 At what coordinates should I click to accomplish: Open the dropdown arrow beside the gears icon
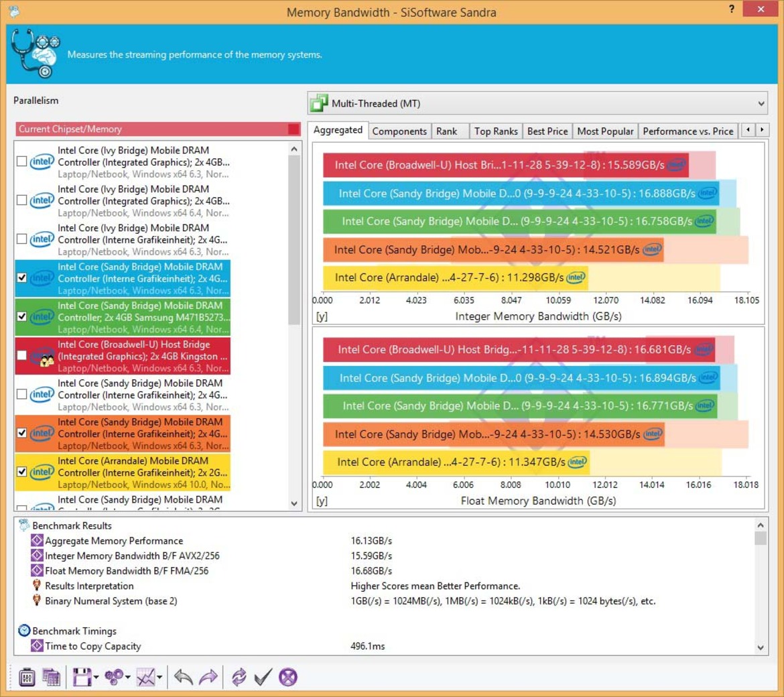coord(128,678)
